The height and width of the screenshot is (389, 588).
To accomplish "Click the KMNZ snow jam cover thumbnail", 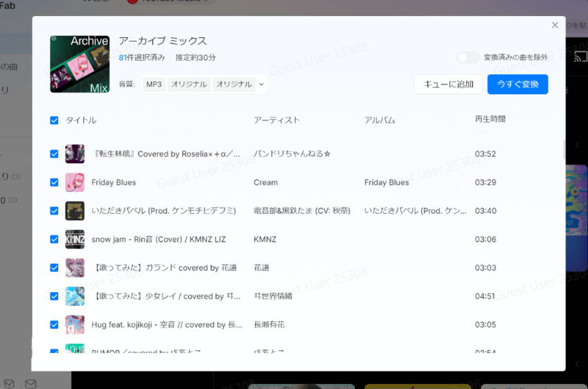I will (75, 239).
